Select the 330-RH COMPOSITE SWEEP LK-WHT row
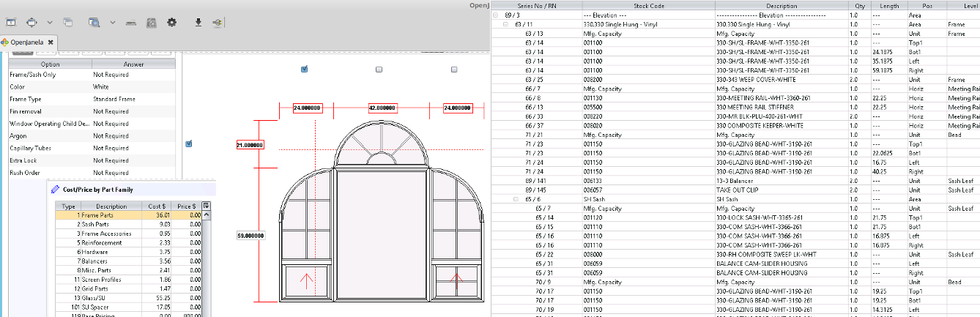Screen dimensions: 980x317 [735, 254]
